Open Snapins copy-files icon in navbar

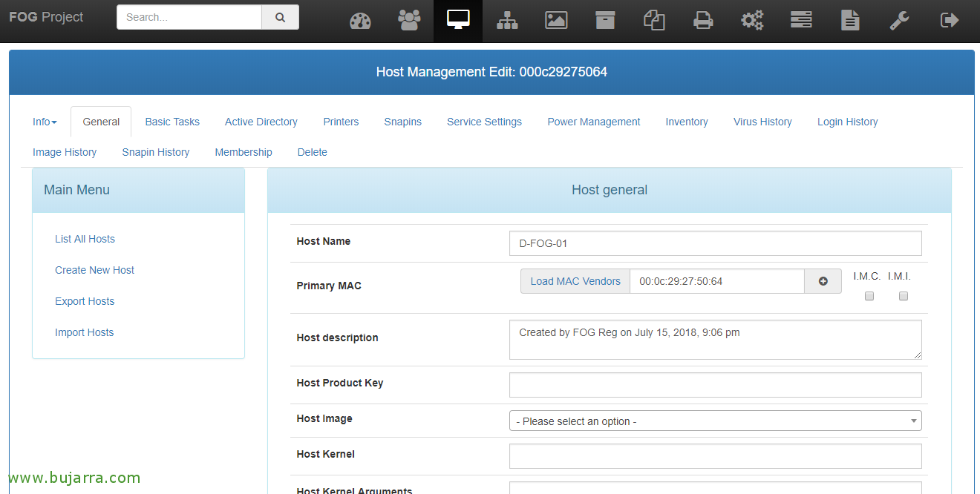pos(654,21)
